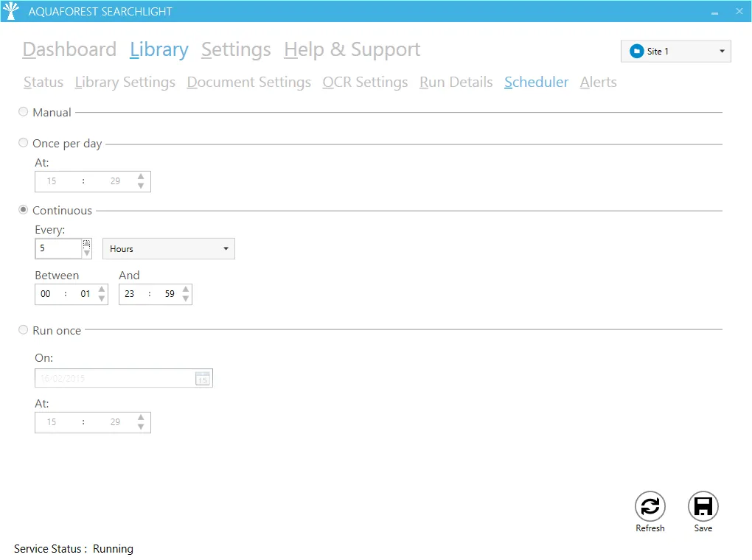
Task: Click the Between hour field showing 00
Action: coord(46,294)
